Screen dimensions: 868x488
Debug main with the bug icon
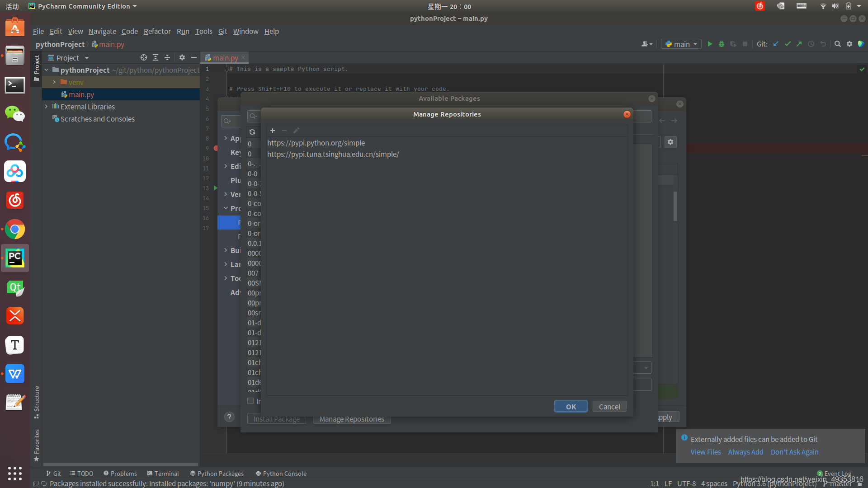722,44
